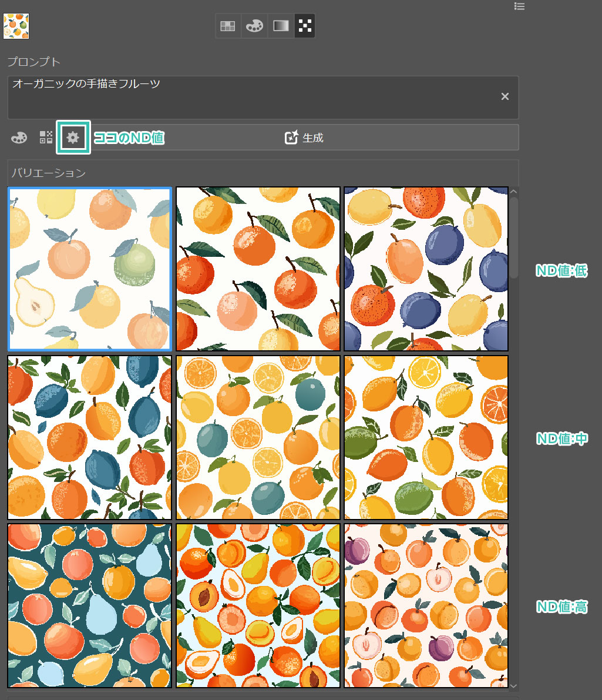Select the pale pastel pear-half variation
Viewport: 602px width, 700px height.
coord(90,269)
